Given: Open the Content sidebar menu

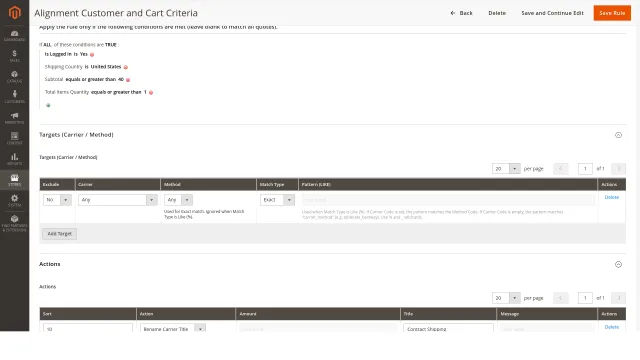Looking at the screenshot, I should click(x=14, y=138).
